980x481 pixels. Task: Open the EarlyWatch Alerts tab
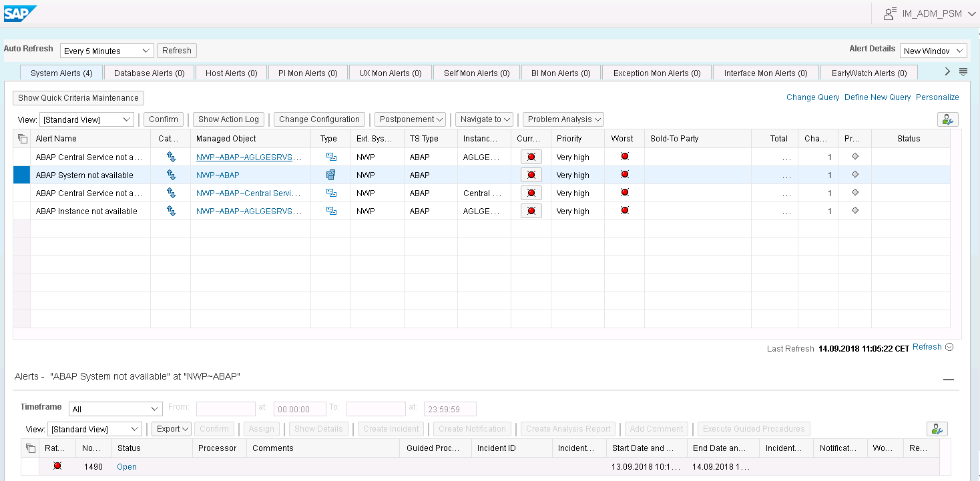click(x=869, y=73)
